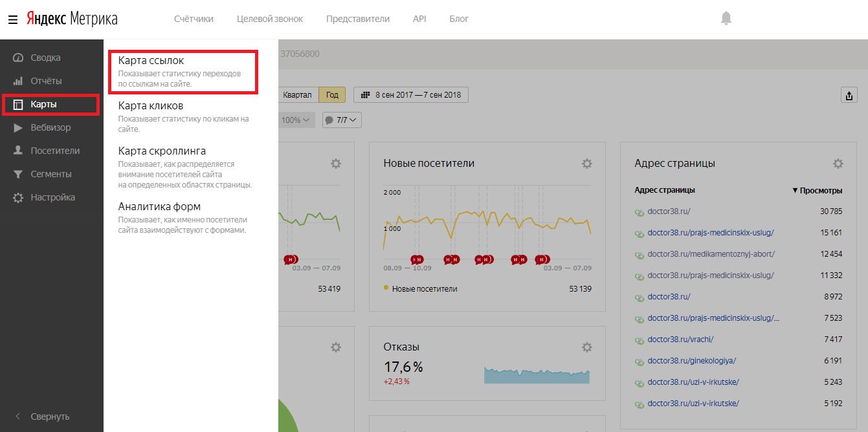
Task: Expand the 7/7 annotations dropdown
Action: [x=342, y=120]
